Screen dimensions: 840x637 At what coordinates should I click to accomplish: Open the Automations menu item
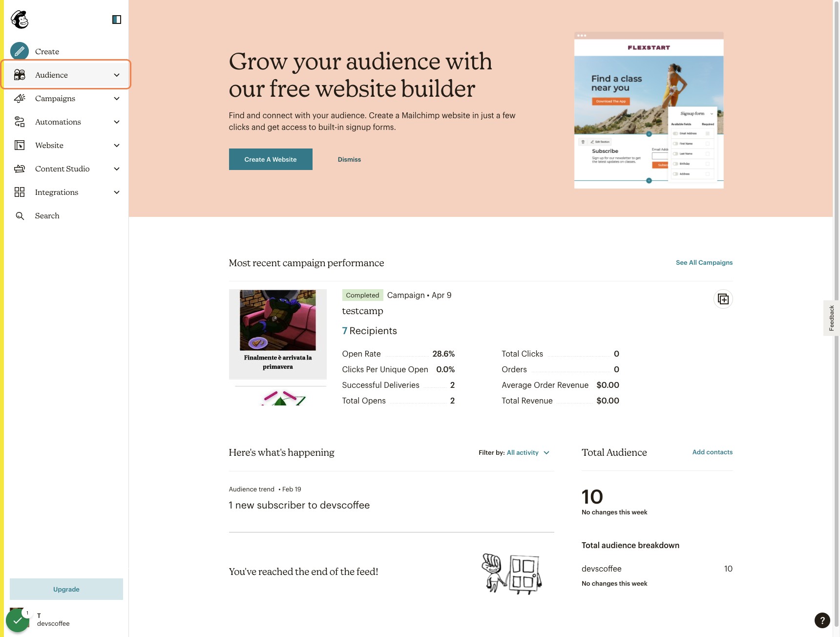click(x=66, y=122)
